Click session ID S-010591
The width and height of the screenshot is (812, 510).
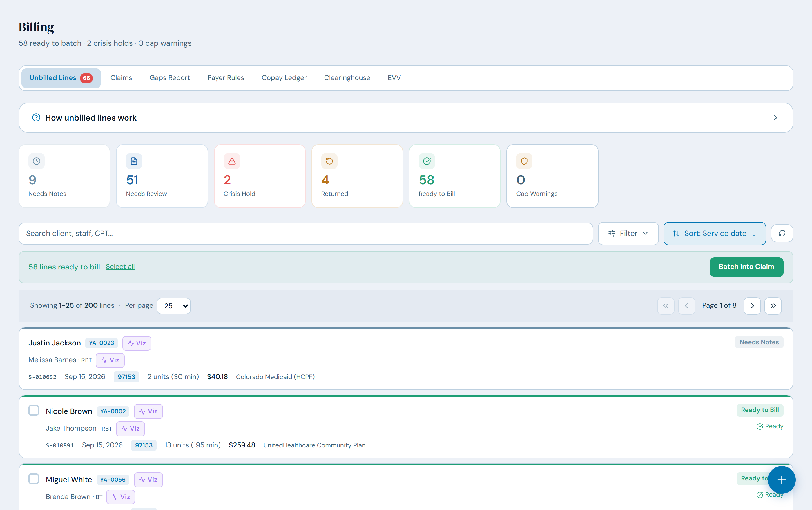60,445
